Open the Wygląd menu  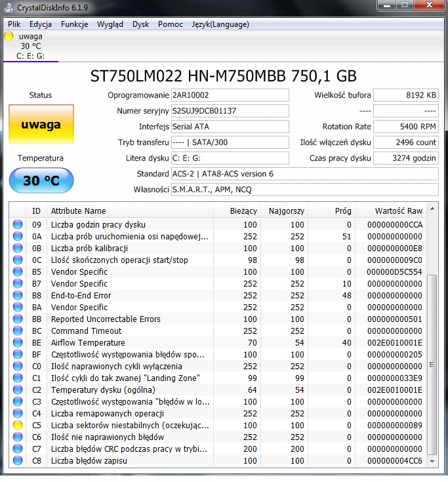[110, 24]
